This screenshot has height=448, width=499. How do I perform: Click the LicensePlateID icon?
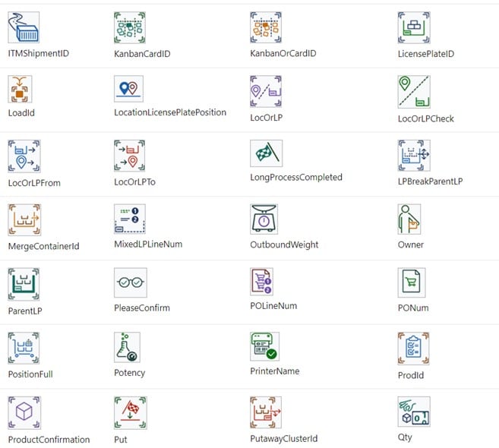[x=414, y=27]
